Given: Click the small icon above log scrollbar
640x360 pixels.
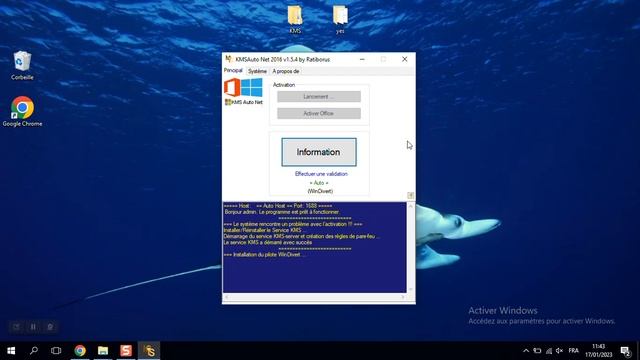Looking at the screenshot, I should click(x=411, y=196).
